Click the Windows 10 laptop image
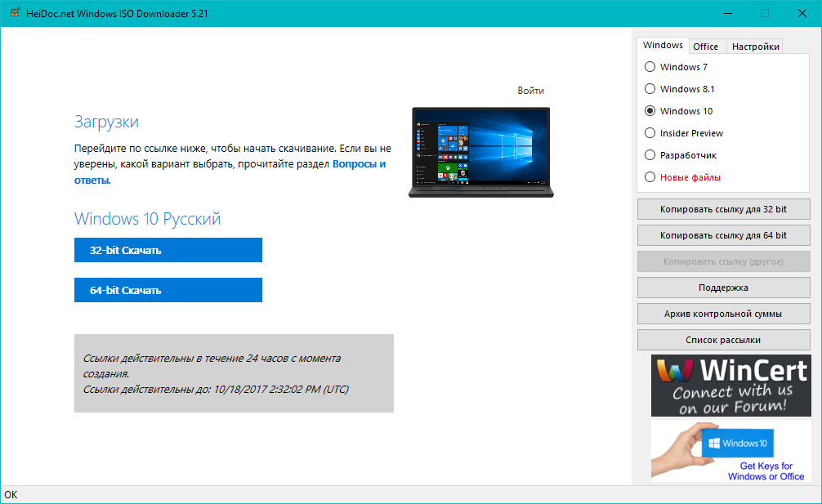The width and height of the screenshot is (822, 504). click(480, 152)
